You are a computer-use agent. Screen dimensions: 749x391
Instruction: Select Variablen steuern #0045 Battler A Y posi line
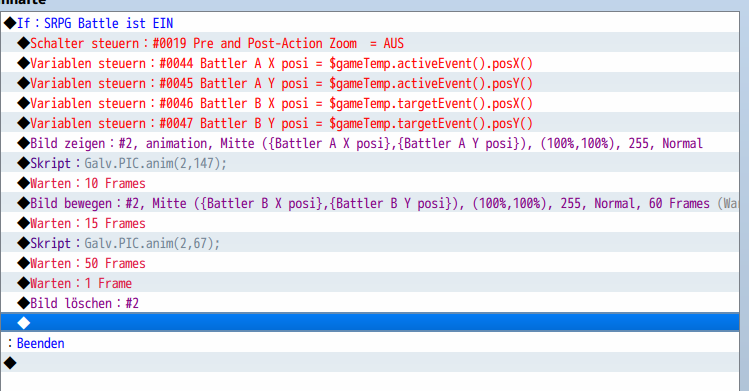pos(370,83)
